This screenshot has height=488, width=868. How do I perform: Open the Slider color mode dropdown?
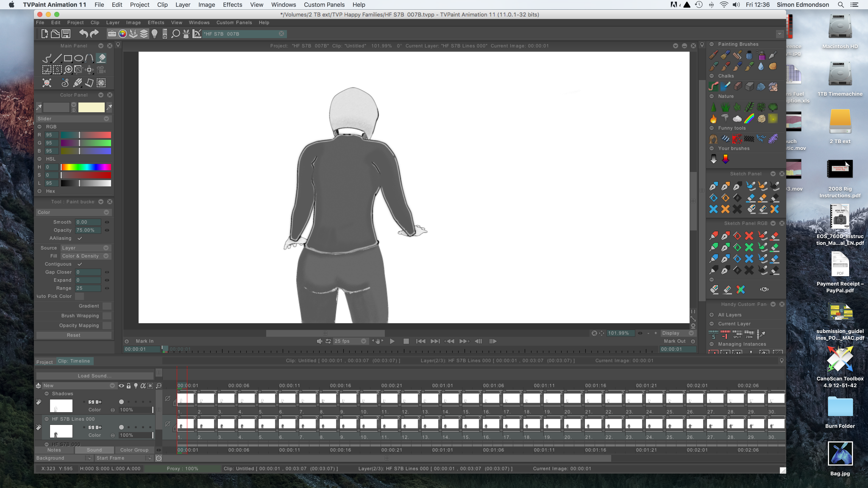[74, 119]
